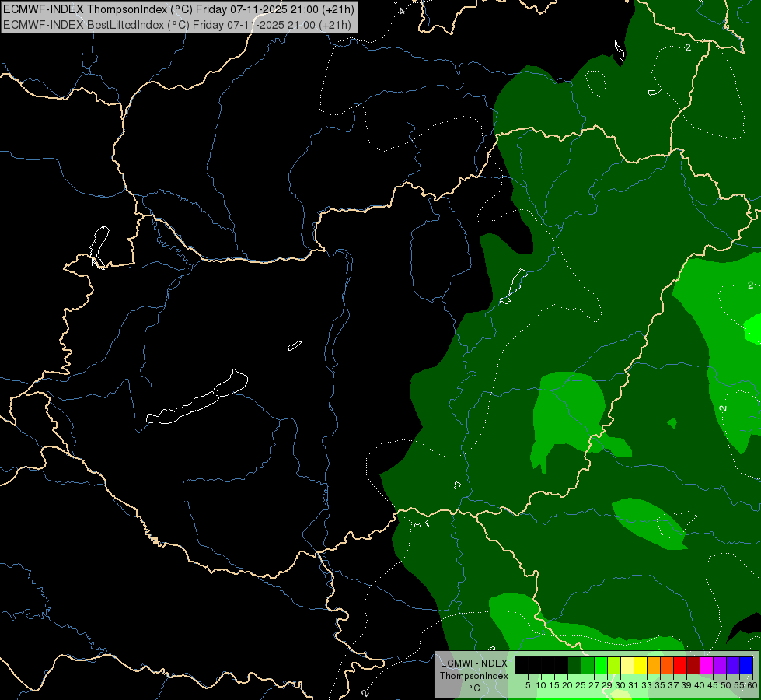Pick the black 5–10 legend swatch

click(x=535, y=665)
